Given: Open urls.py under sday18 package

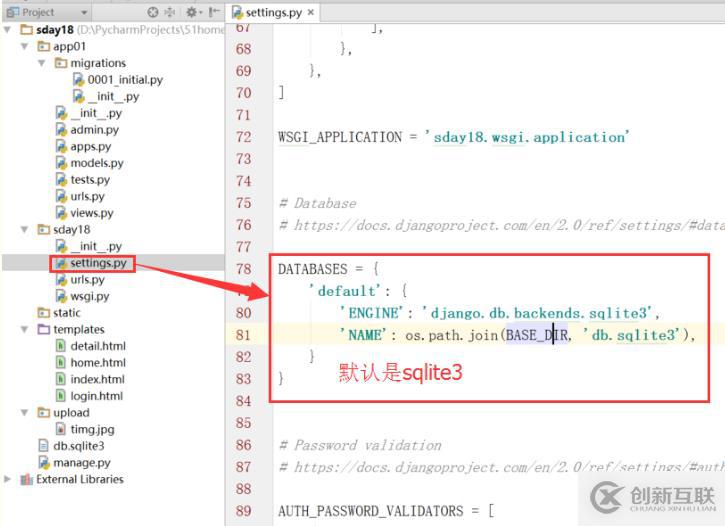Looking at the screenshot, I should (87, 280).
